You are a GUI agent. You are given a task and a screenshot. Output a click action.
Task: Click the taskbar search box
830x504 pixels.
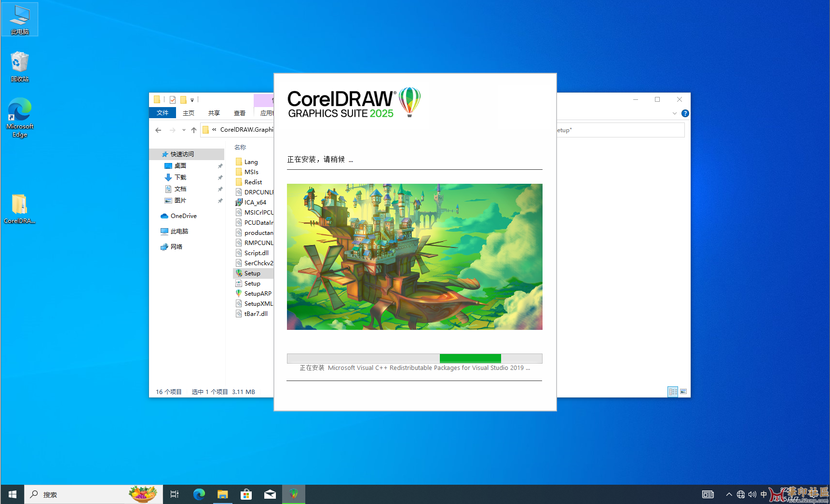tap(94, 494)
